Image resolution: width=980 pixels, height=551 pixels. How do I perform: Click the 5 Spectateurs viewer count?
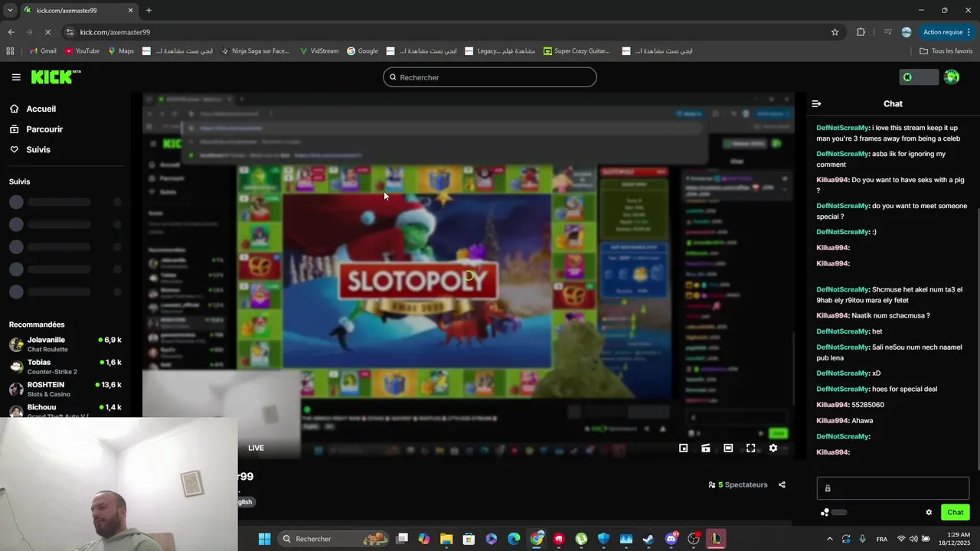pyautogui.click(x=738, y=484)
